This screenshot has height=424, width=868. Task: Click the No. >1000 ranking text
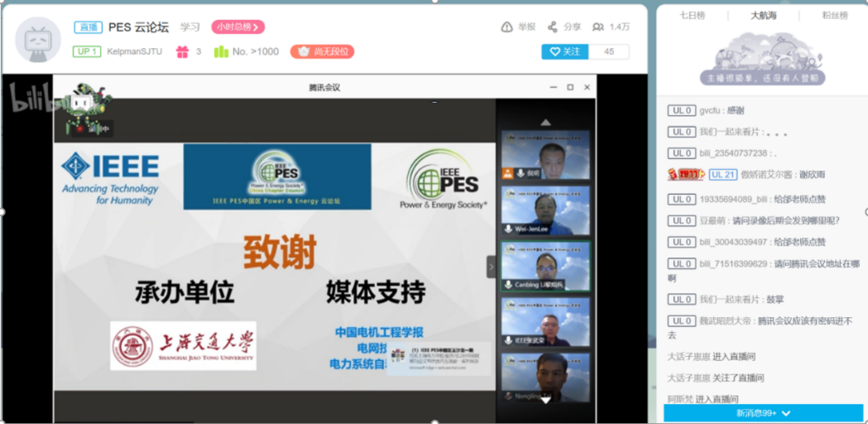point(256,51)
